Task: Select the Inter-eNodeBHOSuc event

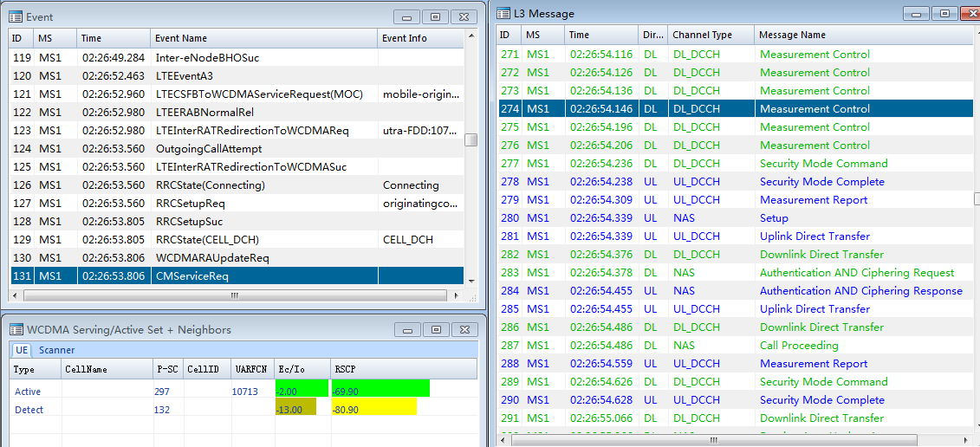Action: 237,58
